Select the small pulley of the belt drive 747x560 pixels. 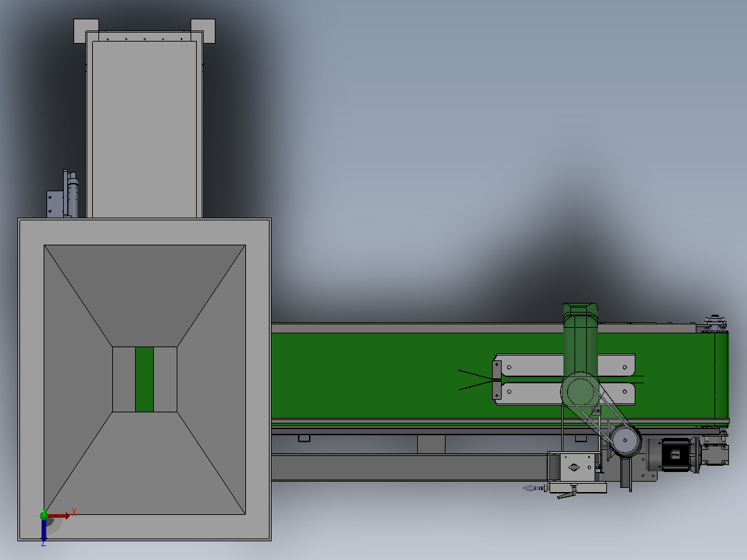pos(626,440)
